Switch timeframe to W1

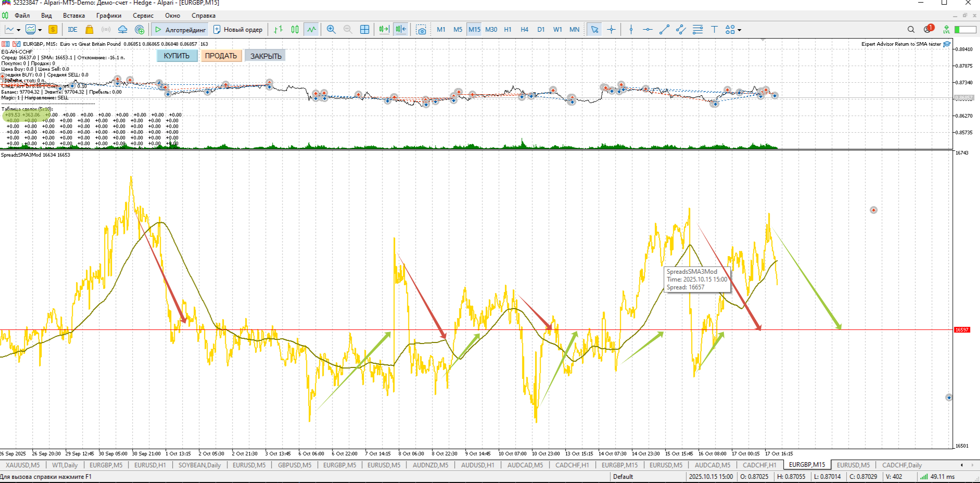coord(557,30)
